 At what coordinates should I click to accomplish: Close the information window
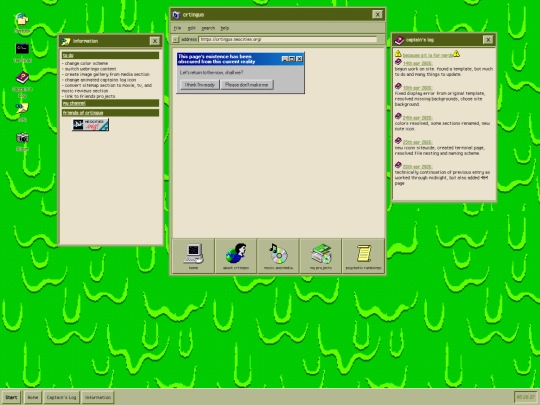(155, 41)
